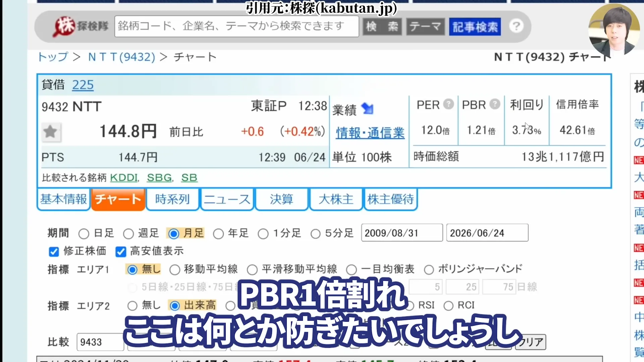The image size is (644, 362).
Task: Open the 情報・通信業 sector link
Action: (x=370, y=133)
